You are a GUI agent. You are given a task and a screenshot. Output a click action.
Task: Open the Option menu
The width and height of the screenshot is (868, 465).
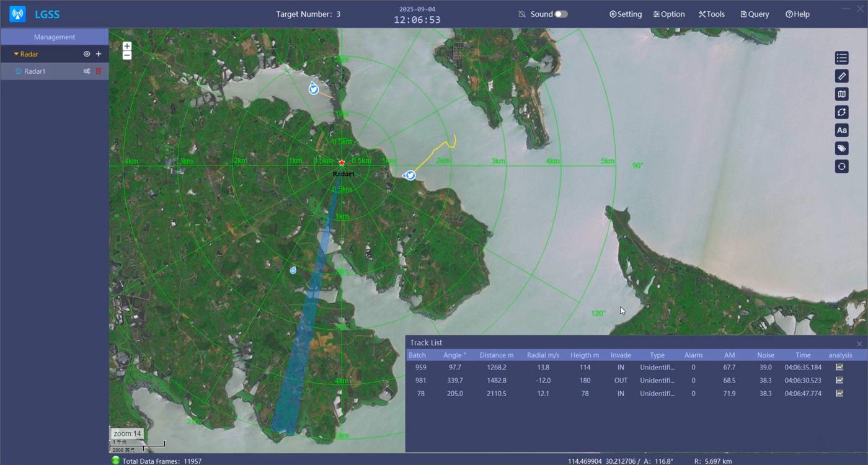[x=669, y=14]
